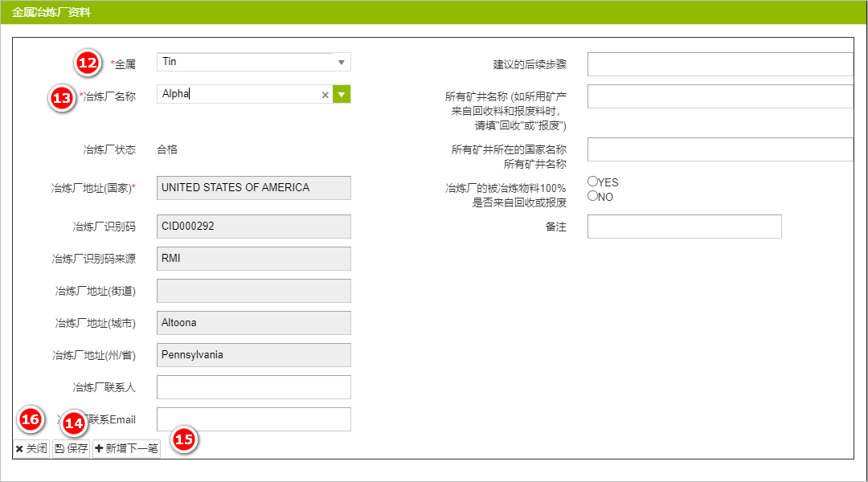868x482 pixels.
Task: Click the RMI identifier source field
Action: click(253, 259)
